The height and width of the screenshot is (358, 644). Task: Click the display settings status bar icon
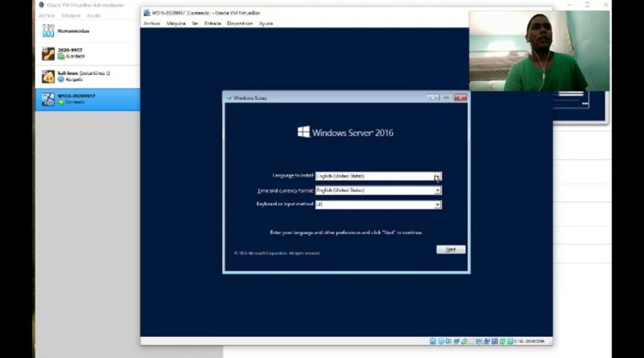click(479, 341)
